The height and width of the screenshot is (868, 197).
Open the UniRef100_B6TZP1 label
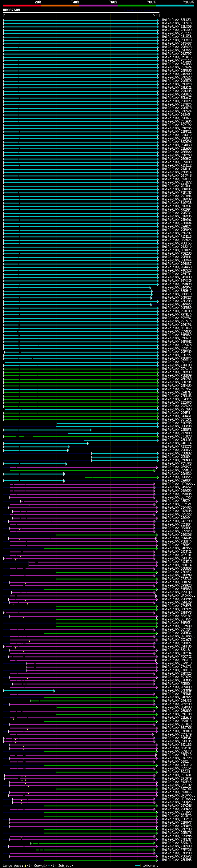[x=176, y=419]
